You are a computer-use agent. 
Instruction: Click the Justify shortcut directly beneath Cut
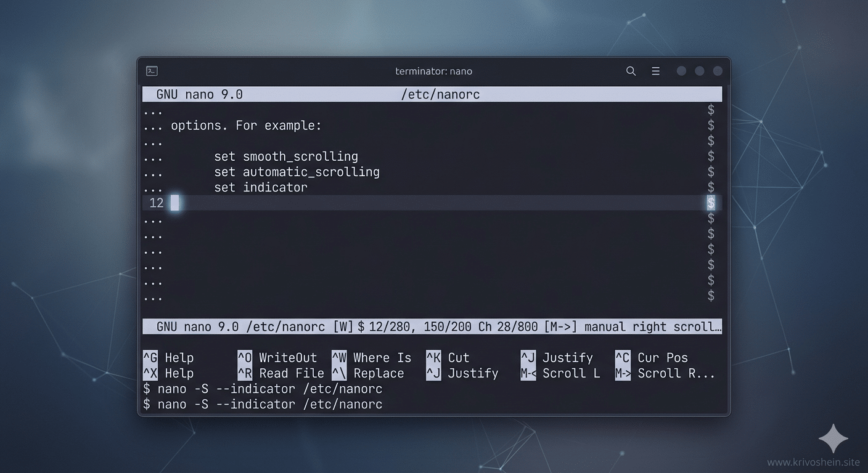point(462,373)
